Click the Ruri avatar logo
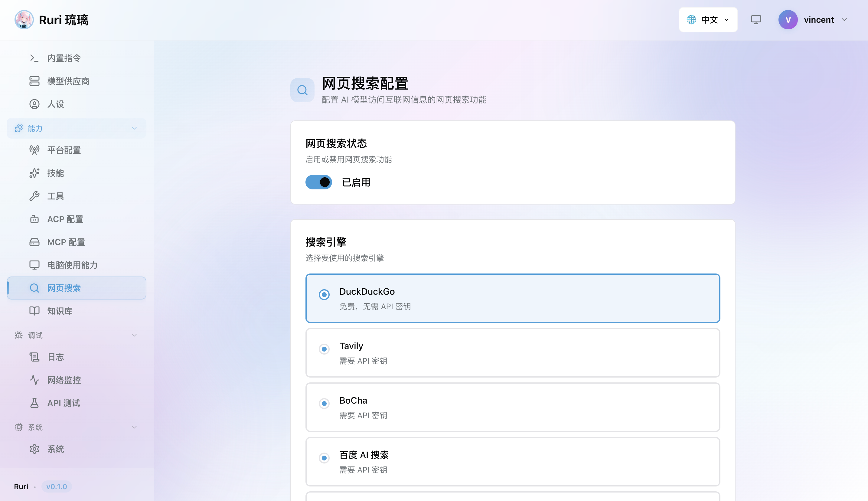 click(x=24, y=20)
